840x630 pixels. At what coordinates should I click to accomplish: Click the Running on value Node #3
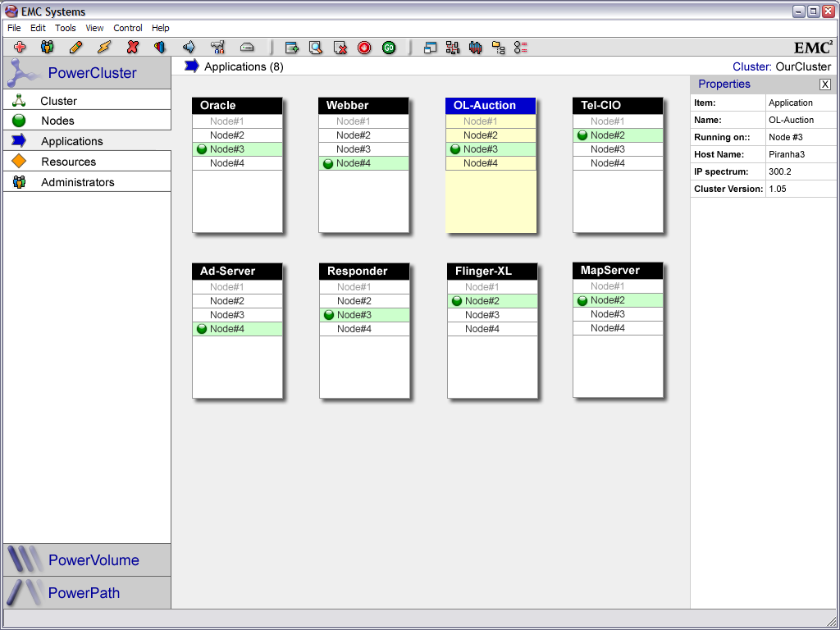(x=785, y=137)
